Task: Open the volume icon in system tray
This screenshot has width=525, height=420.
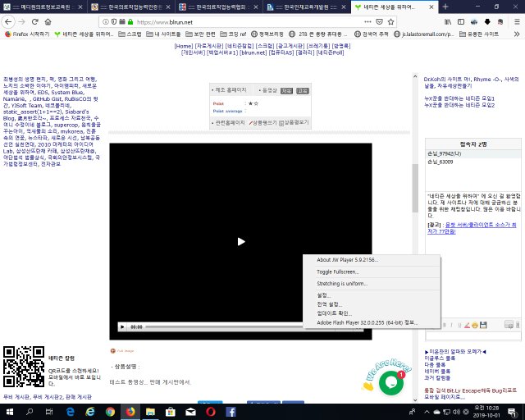Action: (x=456, y=412)
